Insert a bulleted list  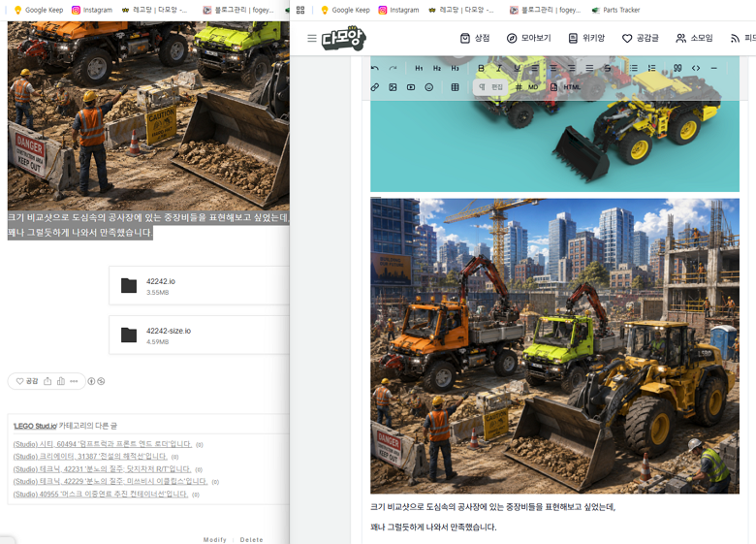[634, 68]
